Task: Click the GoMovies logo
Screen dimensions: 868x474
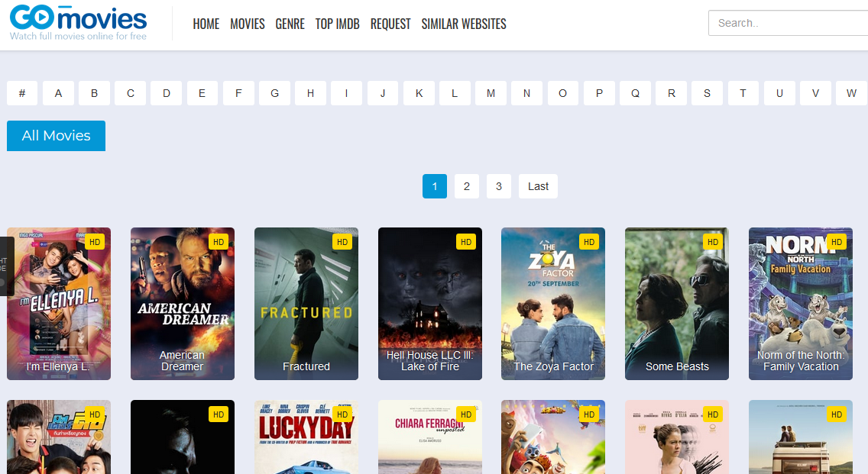Action: coord(78,23)
